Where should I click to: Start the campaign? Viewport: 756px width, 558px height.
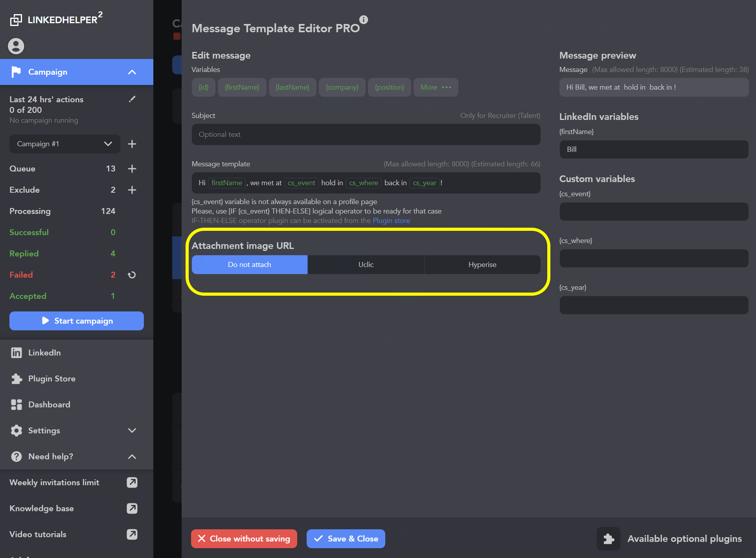point(77,321)
